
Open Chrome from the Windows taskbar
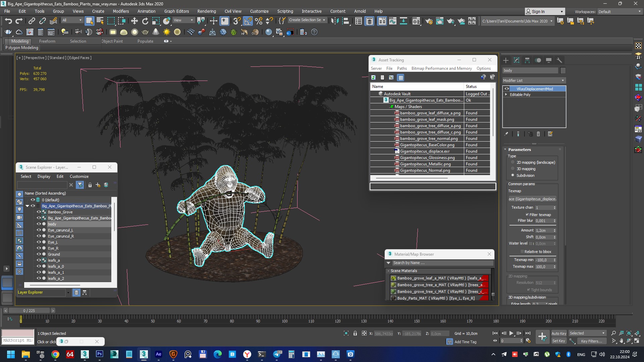55,354
